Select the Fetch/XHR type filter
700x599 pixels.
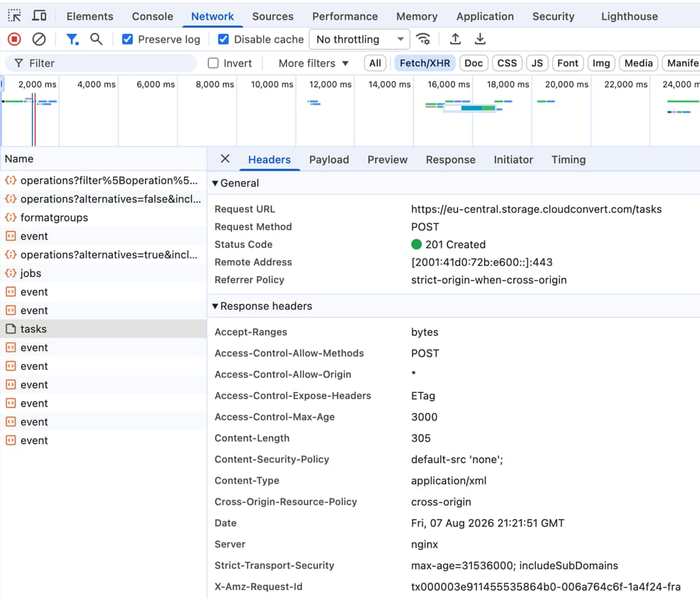425,63
